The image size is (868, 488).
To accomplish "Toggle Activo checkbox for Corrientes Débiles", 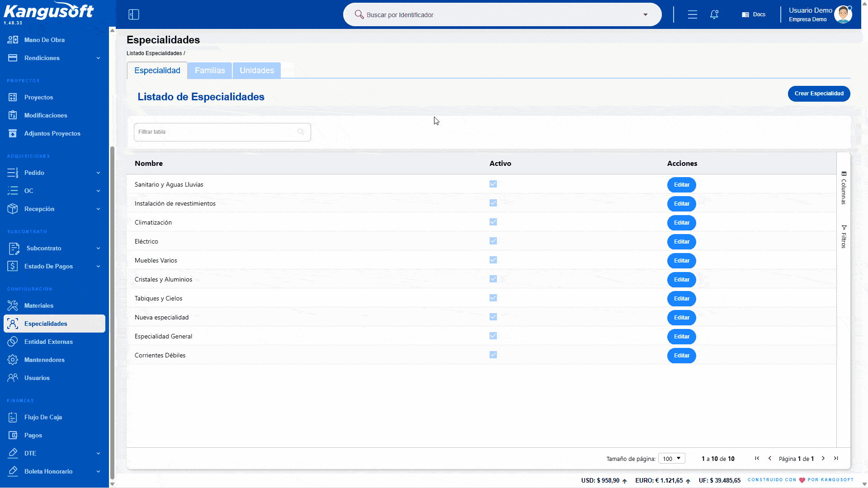I will point(493,355).
